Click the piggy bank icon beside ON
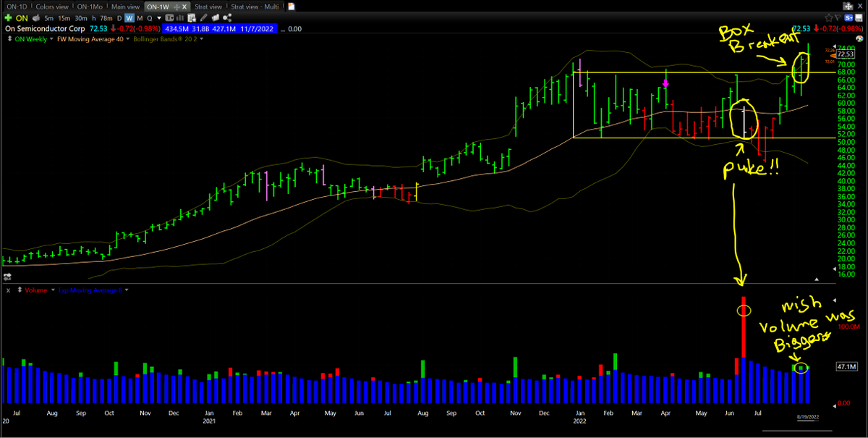Viewport: 868px width, 438px height. coord(37,18)
